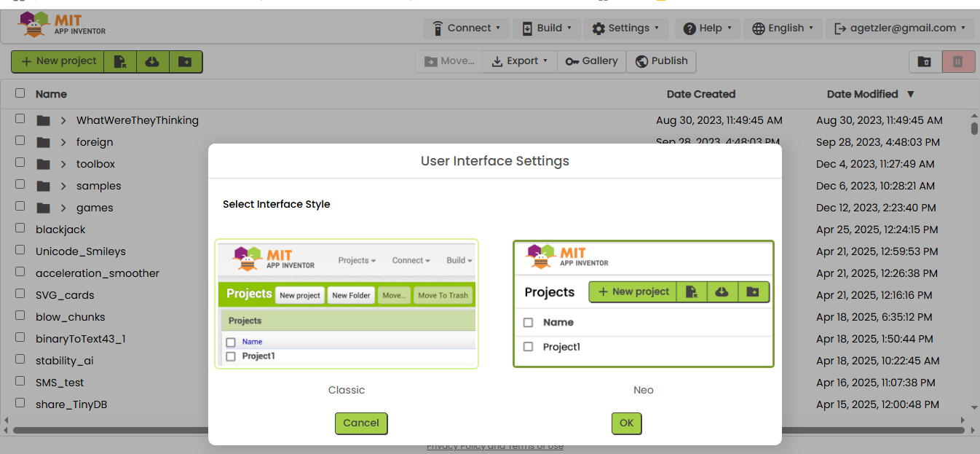
Task: Open the stability_ai project
Action: pyautogui.click(x=65, y=361)
